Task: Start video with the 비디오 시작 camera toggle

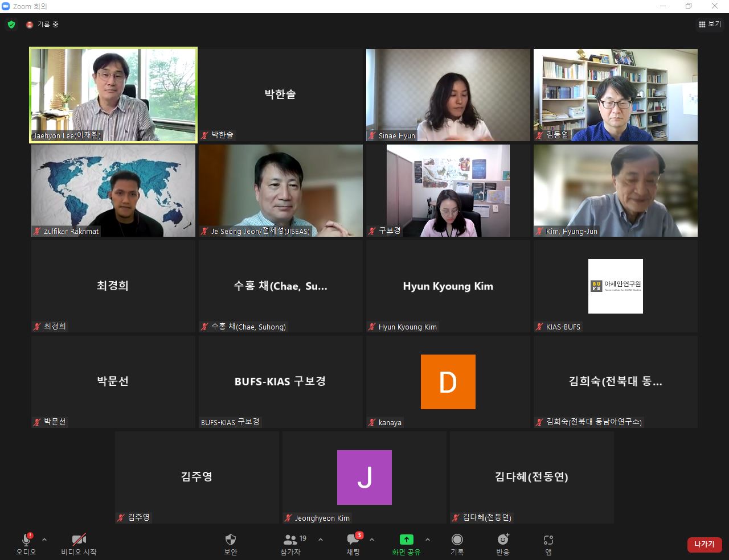Action: pos(79,540)
